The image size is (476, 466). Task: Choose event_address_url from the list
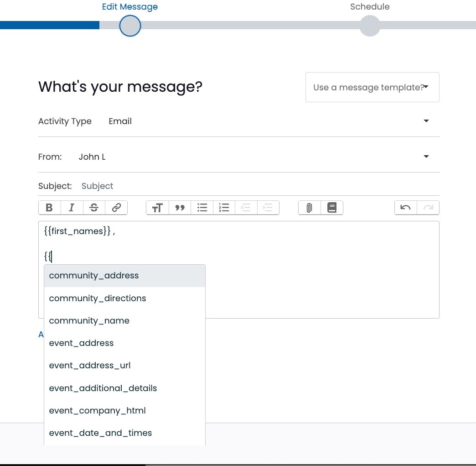124,366
